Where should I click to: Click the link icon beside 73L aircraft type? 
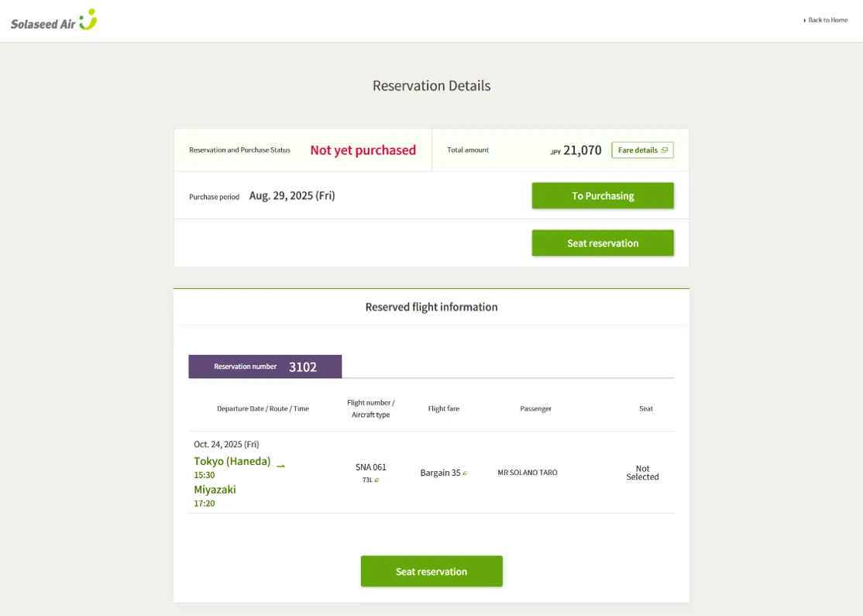(x=377, y=480)
